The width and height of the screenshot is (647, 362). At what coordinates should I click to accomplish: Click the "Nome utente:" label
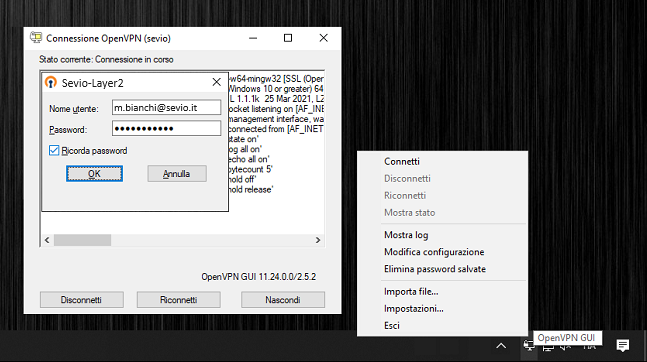point(74,109)
